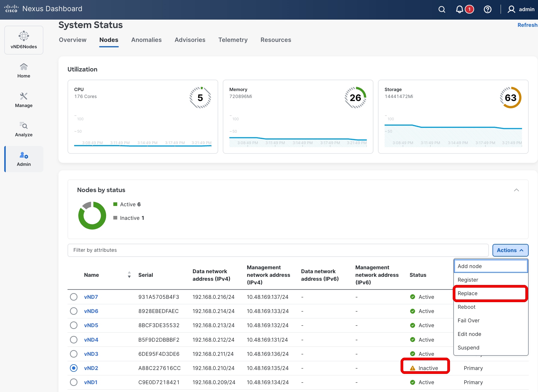Viewport: 538px width, 392px height.
Task: Choose Add node from Actions menu
Action: click(x=491, y=266)
